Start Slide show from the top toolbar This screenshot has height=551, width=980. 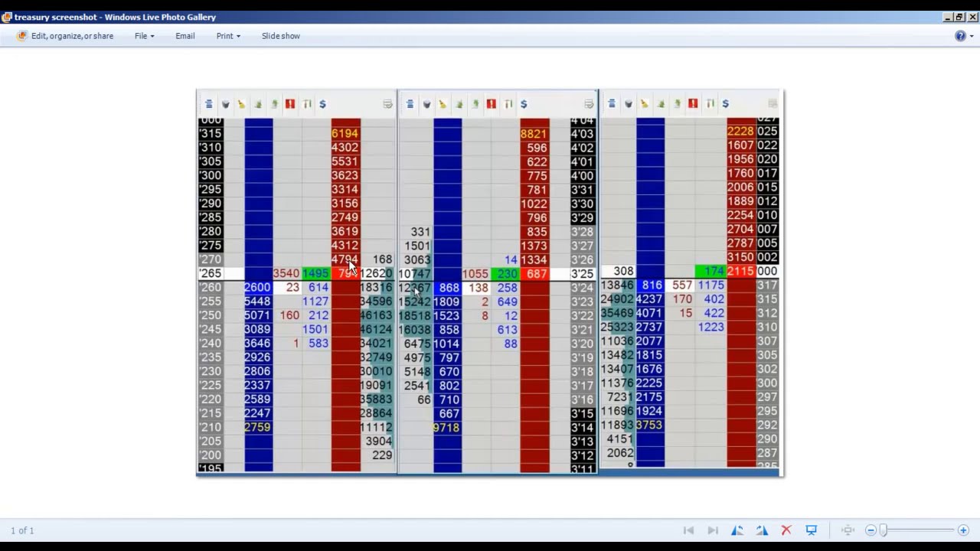(281, 36)
